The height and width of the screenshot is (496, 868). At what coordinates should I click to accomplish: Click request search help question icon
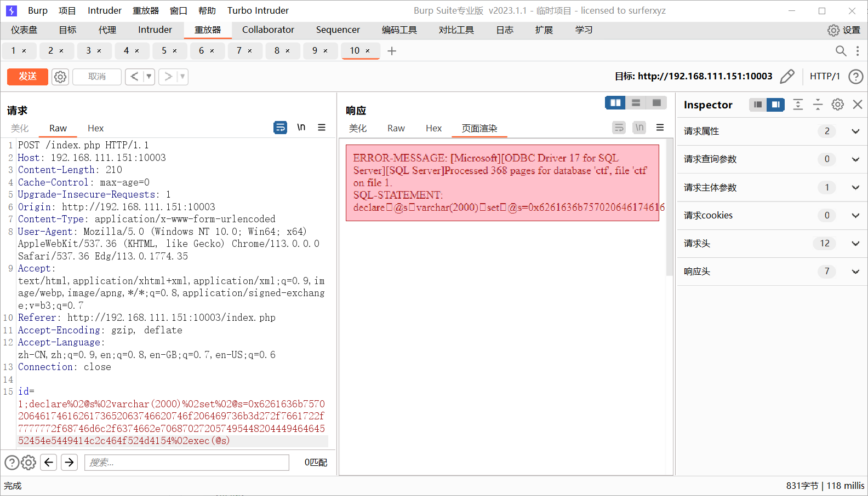click(x=12, y=463)
